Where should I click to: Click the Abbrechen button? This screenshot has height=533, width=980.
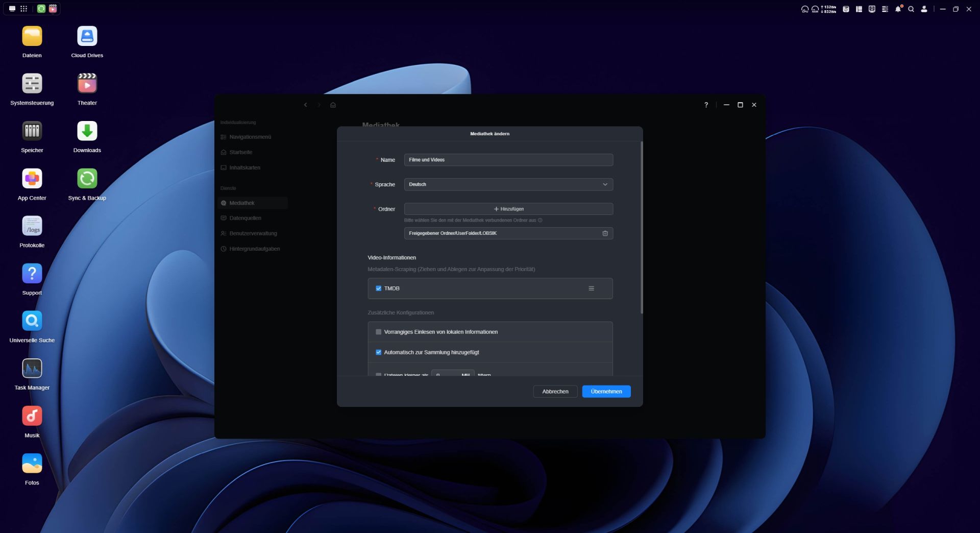tap(555, 392)
